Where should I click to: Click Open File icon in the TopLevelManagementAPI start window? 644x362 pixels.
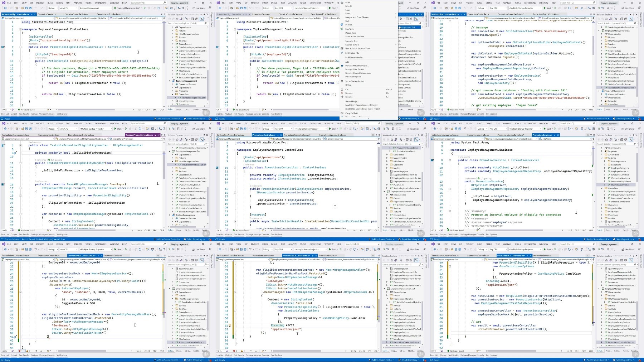tap(23, 8)
